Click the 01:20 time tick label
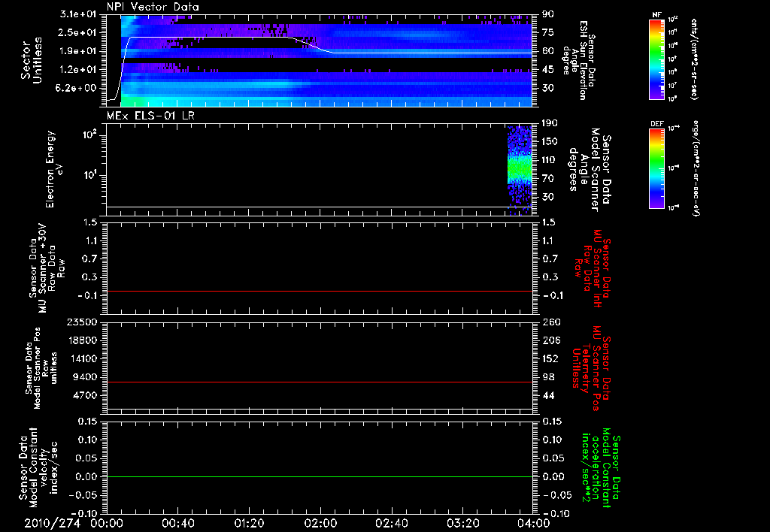The width and height of the screenshot is (770, 532). 249,523
